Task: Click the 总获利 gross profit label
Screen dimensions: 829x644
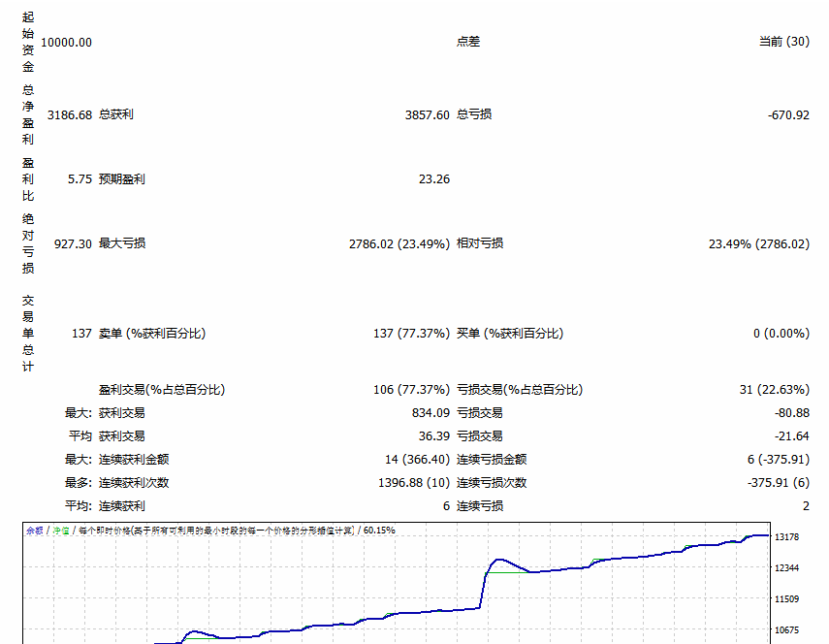Action: (116, 114)
